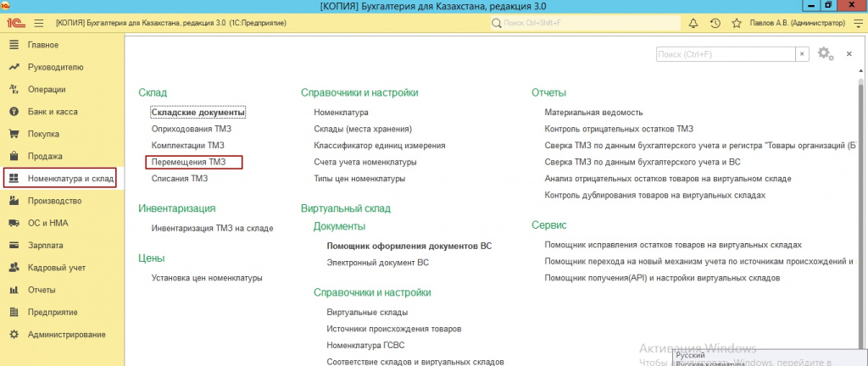The height and width of the screenshot is (366, 868).
Task: Click the Руководителю chart icon
Action: click(14, 67)
